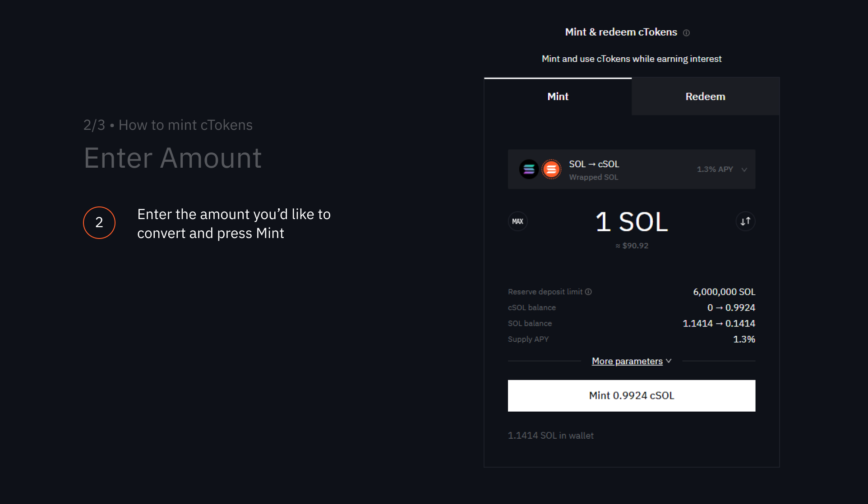Click the cSOL balance label

(531, 307)
